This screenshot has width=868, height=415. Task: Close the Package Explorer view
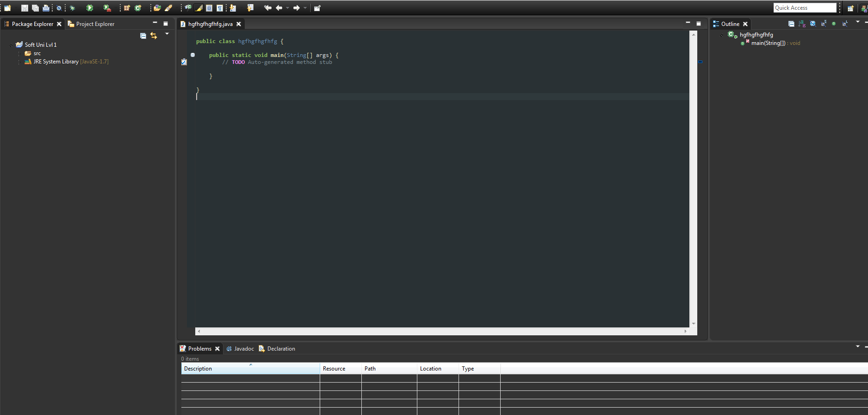[x=59, y=24]
